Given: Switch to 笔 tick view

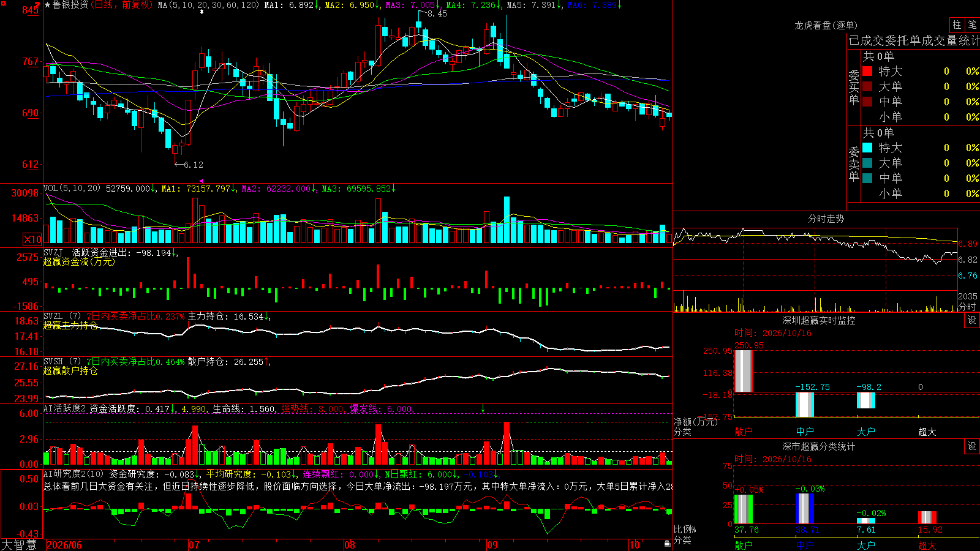Looking at the screenshot, I should point(972,24).
